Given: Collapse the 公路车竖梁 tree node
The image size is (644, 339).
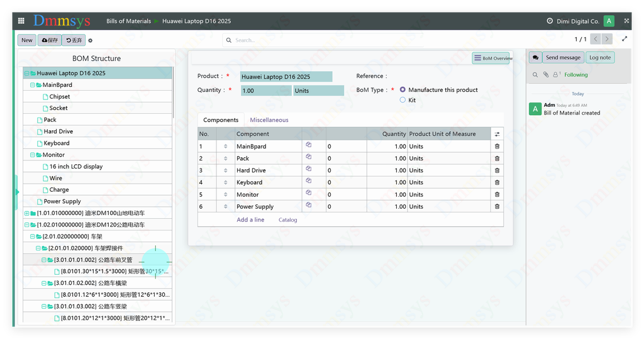Looking at the screenshot, I should coord(44,306).
